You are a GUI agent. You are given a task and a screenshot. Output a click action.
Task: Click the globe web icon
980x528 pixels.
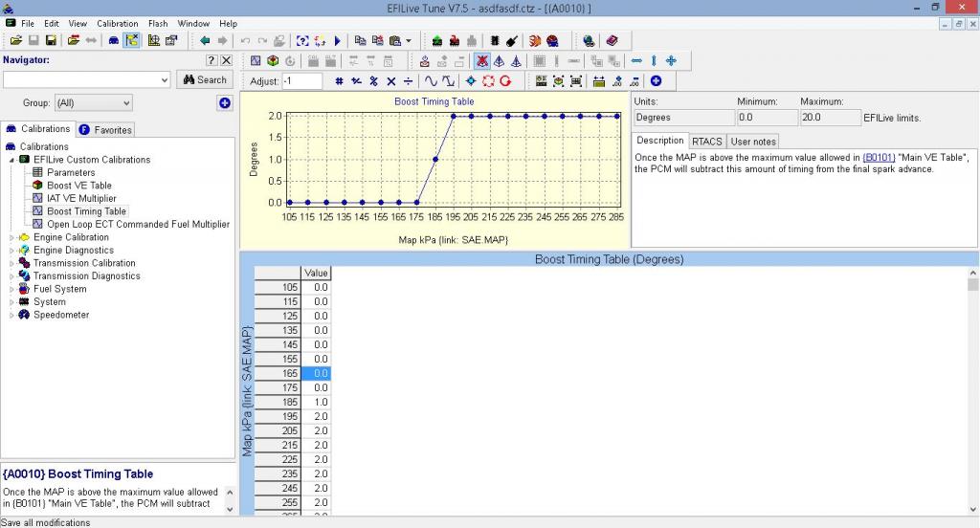coord(589,40)
